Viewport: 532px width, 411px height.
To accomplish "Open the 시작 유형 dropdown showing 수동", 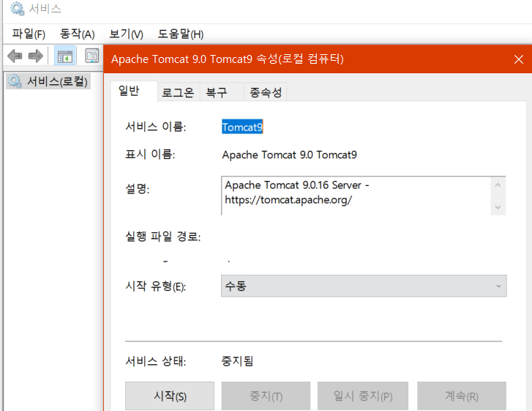I will point(364,286).
